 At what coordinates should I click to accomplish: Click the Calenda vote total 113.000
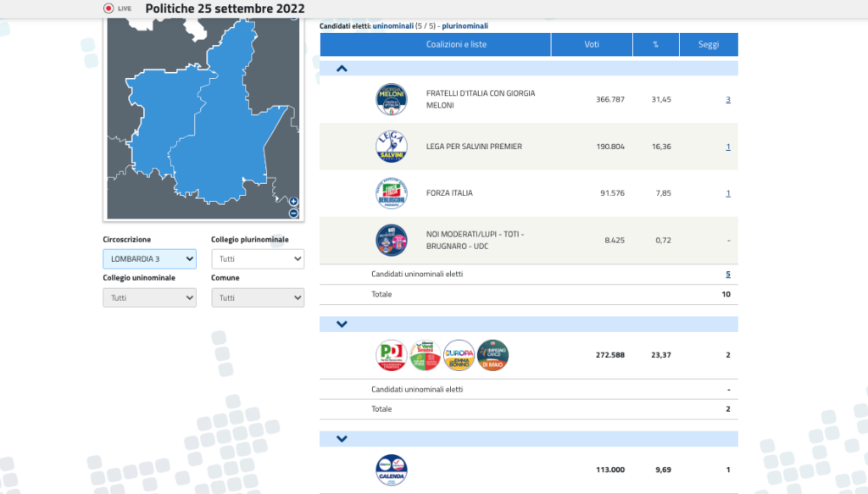610,469
